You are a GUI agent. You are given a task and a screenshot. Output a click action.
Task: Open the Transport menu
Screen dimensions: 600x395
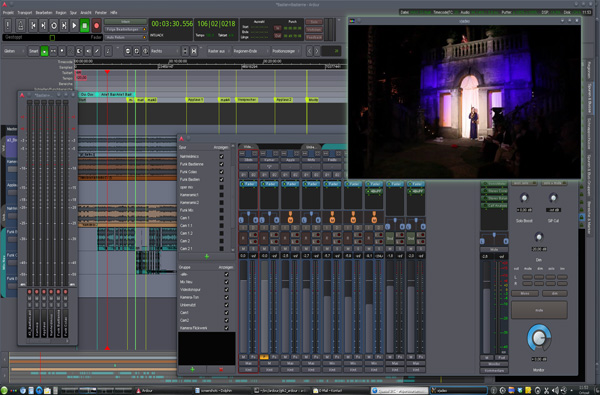coord(25,13)
